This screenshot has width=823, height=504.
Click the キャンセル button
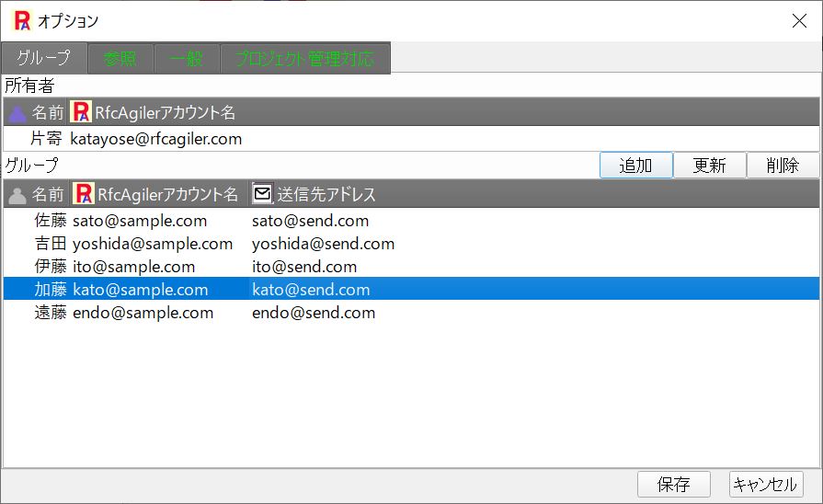click(x=766, y=484)
